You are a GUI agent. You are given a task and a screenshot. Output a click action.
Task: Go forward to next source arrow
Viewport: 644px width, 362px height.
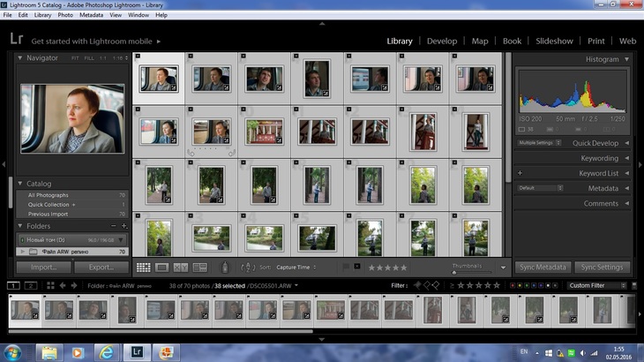(74, 285)
